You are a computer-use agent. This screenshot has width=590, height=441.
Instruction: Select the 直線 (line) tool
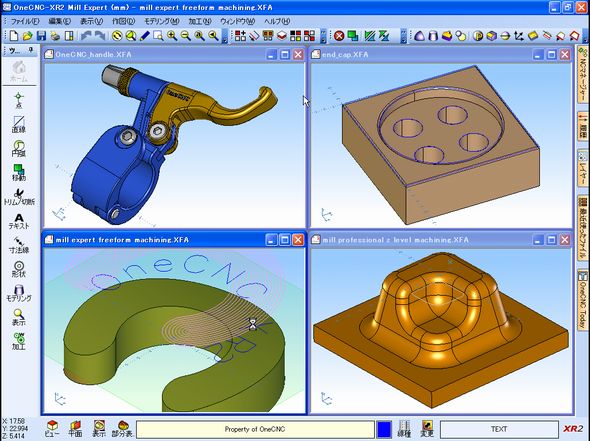(x=19, y=125)
